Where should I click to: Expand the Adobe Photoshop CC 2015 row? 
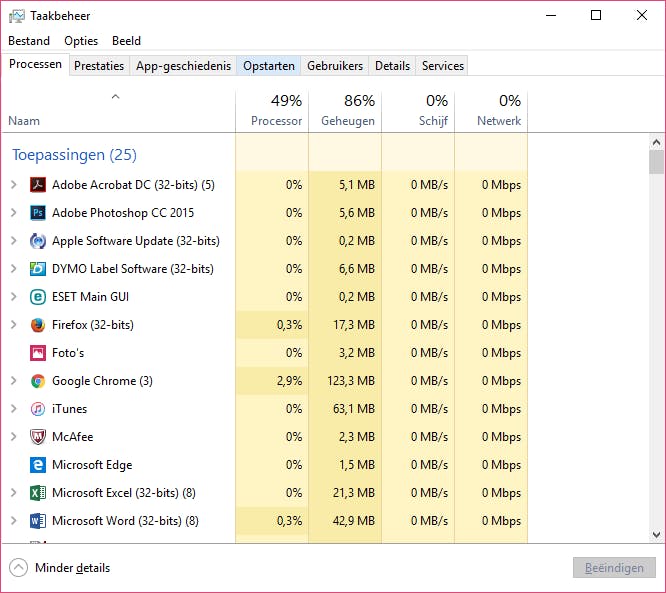pos(14,213)
